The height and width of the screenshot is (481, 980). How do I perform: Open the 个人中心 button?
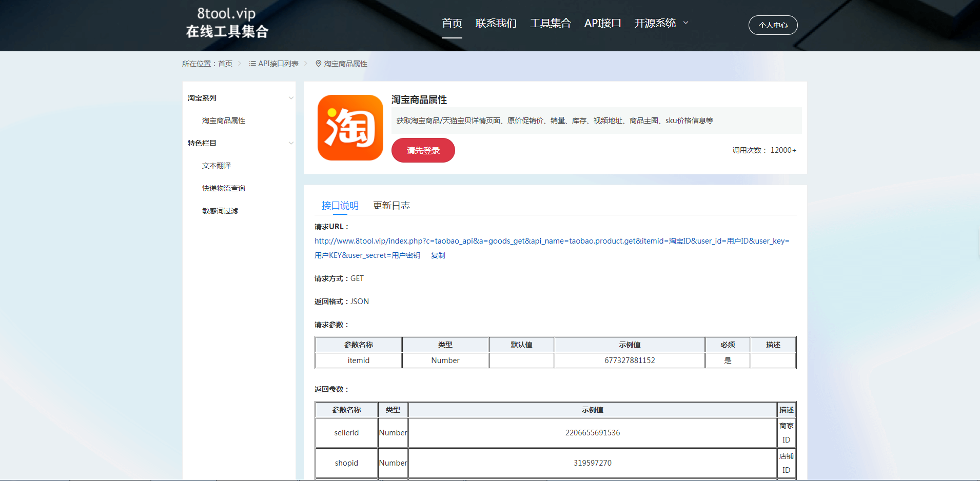773,25
